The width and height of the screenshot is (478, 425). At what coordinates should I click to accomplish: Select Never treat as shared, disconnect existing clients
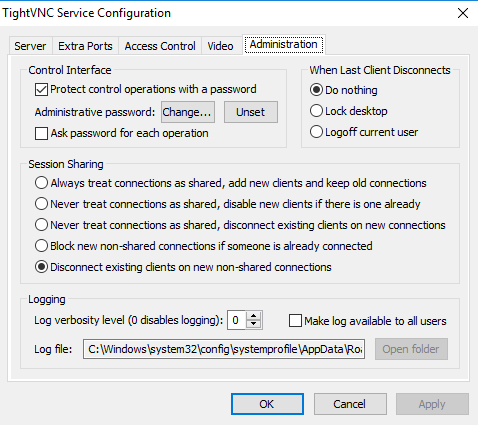tap(41, 225)
